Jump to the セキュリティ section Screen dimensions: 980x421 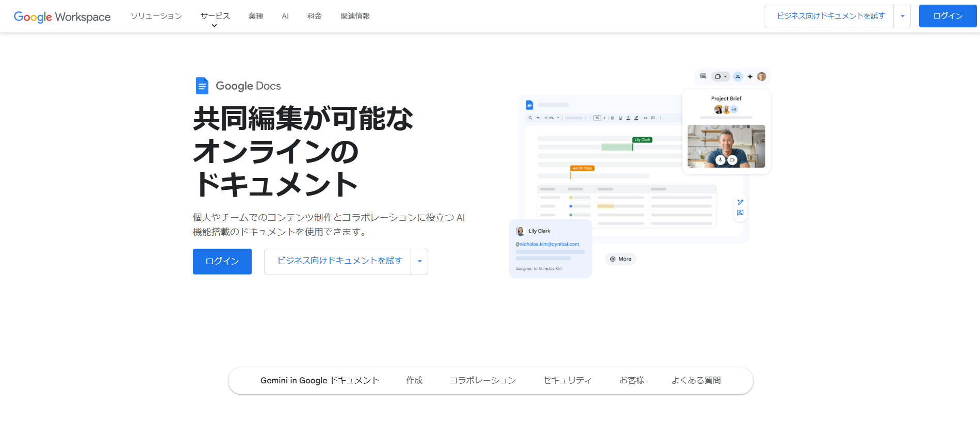[567, 380]
